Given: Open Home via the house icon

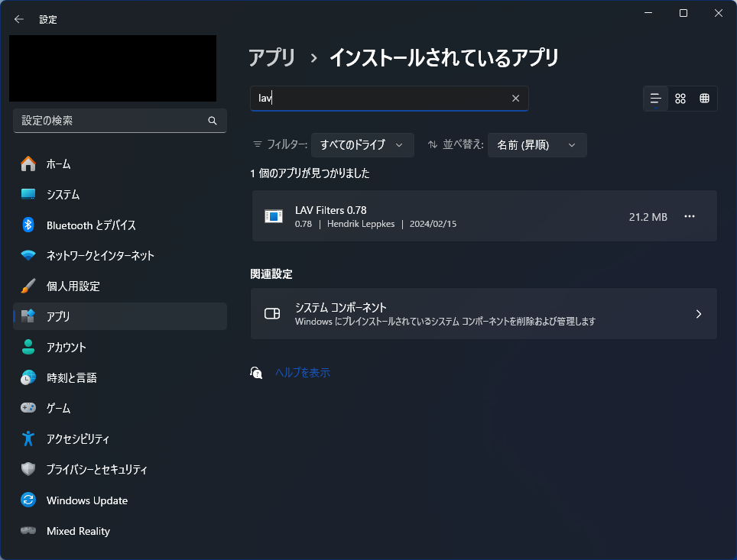Looking at the screenshot, I should (28, 164).
